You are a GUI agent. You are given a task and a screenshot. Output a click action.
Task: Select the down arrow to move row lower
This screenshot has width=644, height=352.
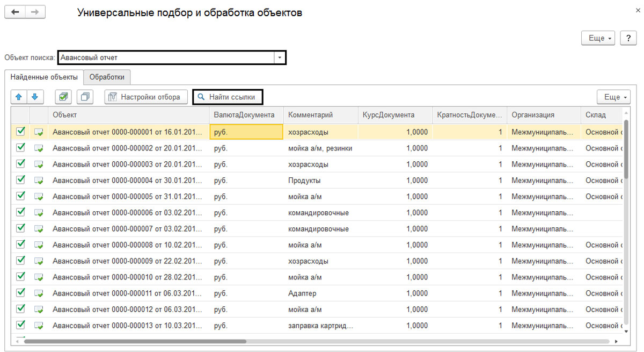tap(34, 97)
